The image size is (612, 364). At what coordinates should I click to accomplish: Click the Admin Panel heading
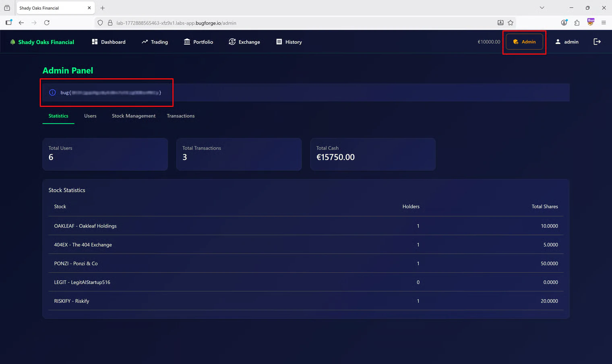[x=68, y=70]
